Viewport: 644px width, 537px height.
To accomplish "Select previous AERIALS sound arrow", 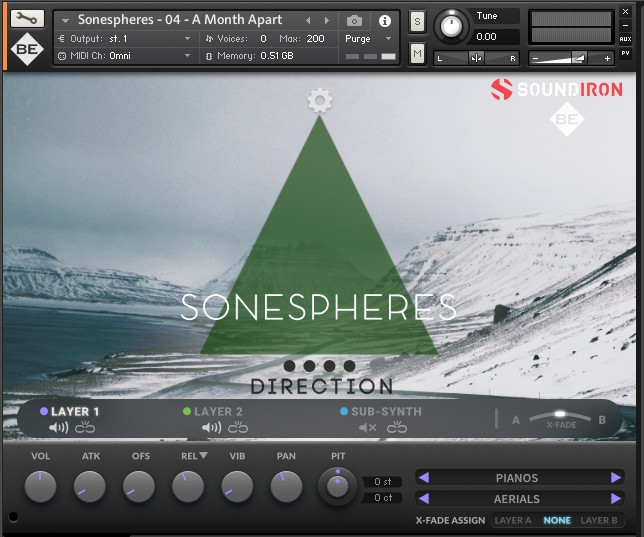I will [x=424, y=499].
